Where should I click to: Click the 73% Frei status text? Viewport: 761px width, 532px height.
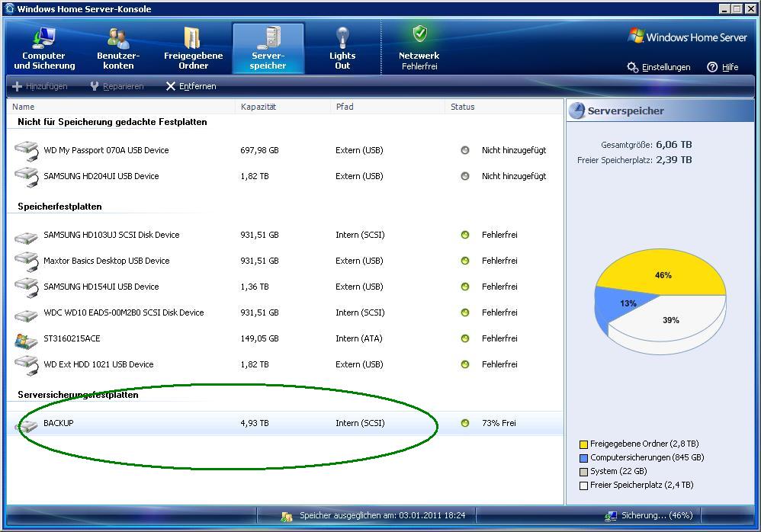tap(499, 423)
